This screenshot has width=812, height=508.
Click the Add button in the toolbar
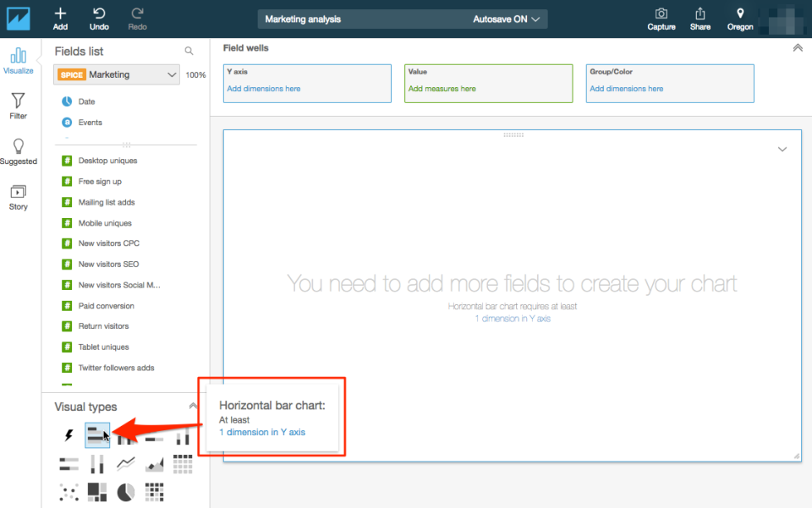point(59,19)
